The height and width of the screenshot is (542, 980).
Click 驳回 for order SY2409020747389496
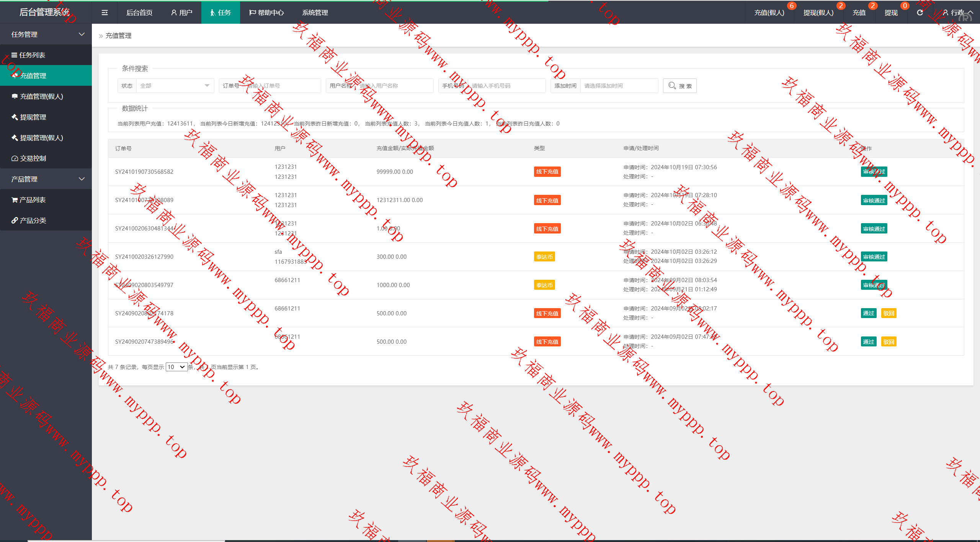[x=889, y=342]
